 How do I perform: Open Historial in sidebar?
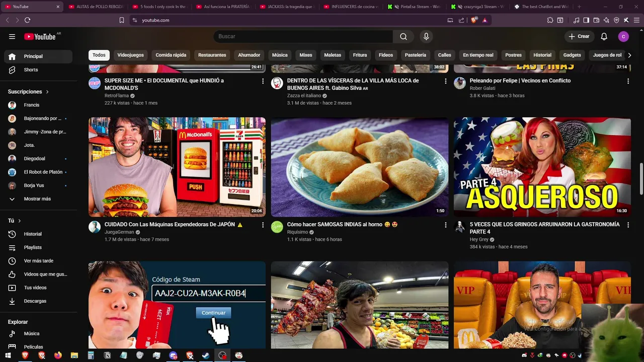(x=38, y=234)
